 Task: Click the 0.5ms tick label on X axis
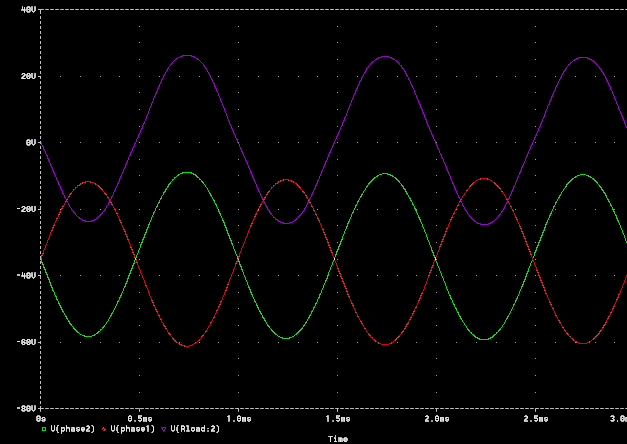point(139,418)
